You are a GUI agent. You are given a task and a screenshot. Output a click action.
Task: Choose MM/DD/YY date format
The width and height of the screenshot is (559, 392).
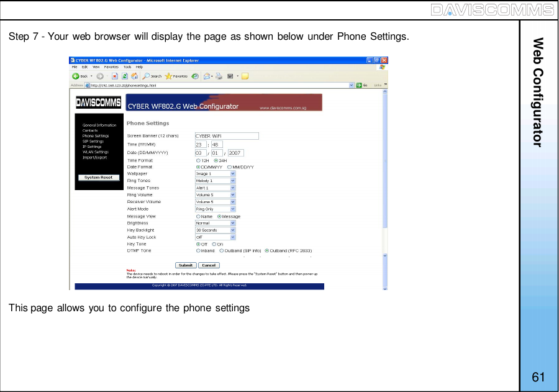point(230,166)
